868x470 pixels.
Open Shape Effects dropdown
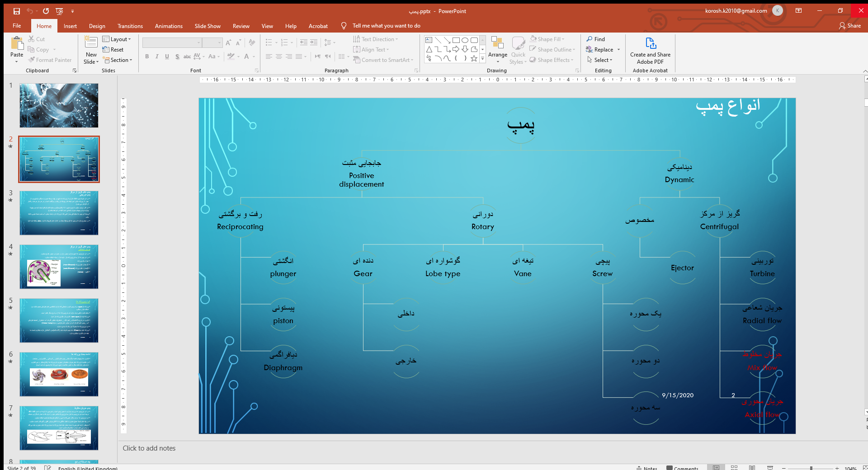point(552,60)
